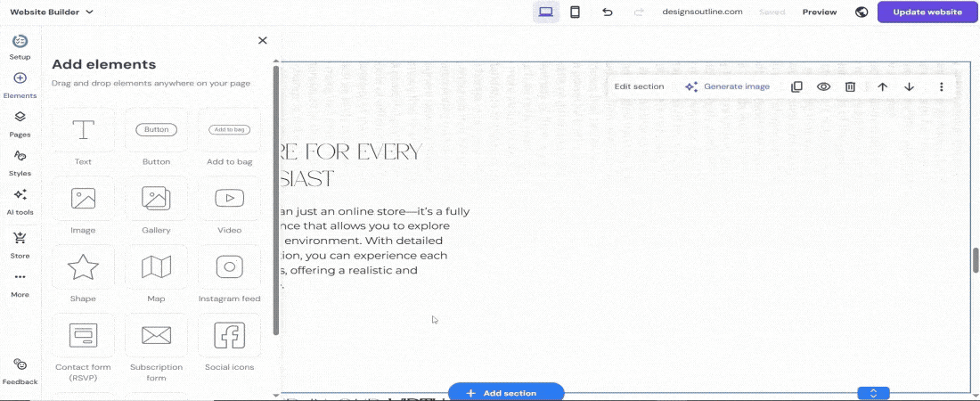Select the Shape element
This screenshot has width=980, height=401.
tap(83, 274)
